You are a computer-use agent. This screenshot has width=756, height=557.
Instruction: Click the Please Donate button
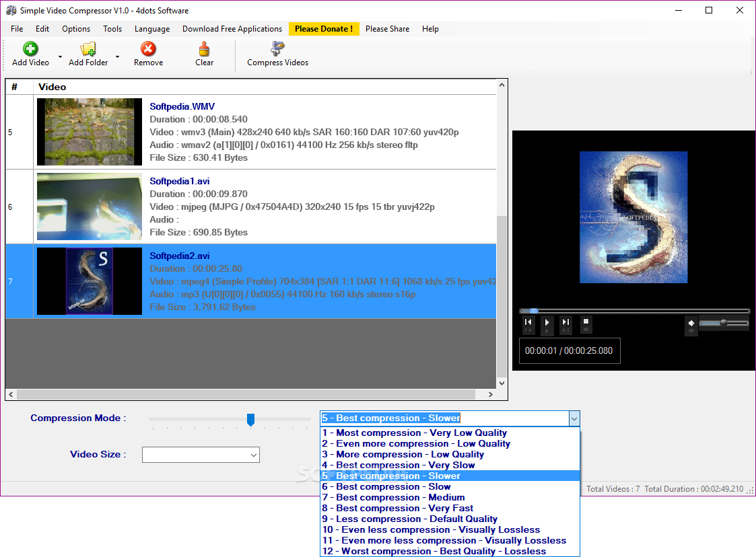point(324,29)
